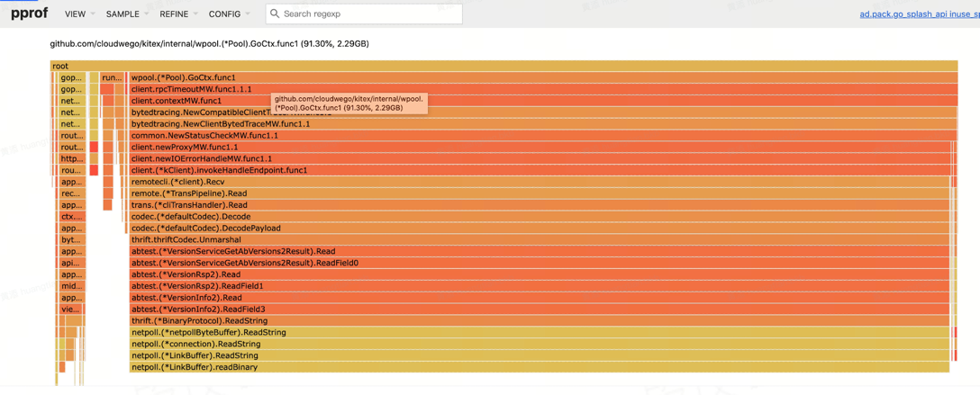The width and height of the screenshot is (980, 395).
Task: Open the ad.pack.go_splash_api profile link
Action: (x=919, y=14)
